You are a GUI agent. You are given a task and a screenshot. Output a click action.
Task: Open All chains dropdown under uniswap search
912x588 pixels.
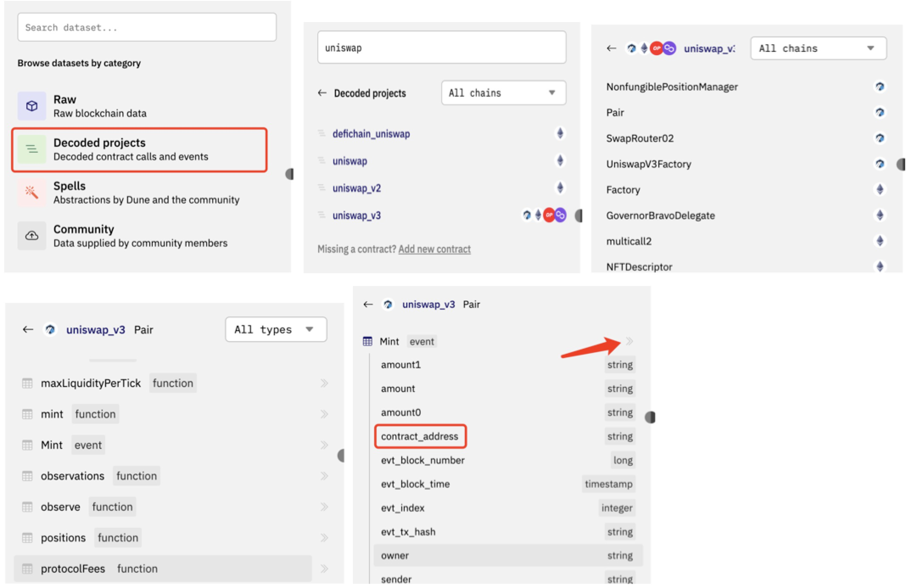(x=503, y=93)
